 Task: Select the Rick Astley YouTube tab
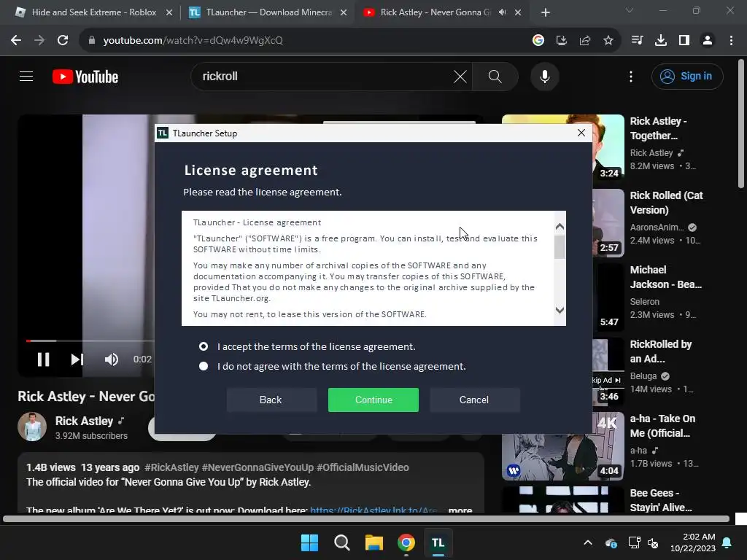coord(429,12)
